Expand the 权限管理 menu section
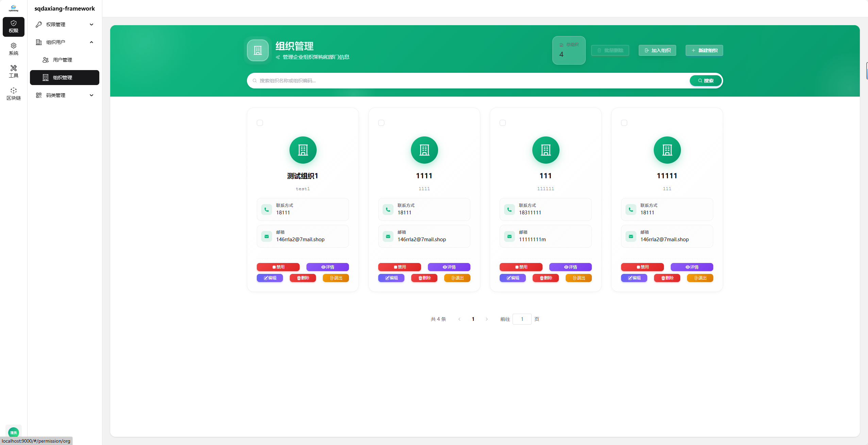Screen dimensions: 868x445 (64, 24)
